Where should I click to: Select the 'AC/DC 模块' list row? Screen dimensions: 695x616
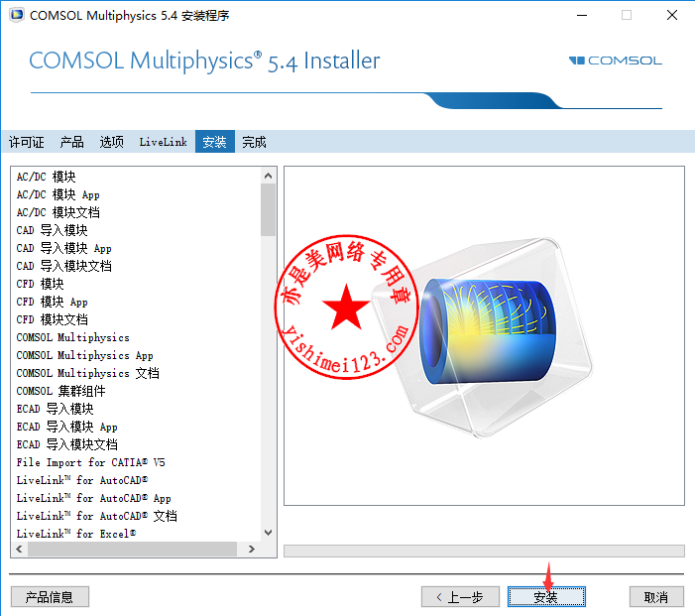[138, 177]
